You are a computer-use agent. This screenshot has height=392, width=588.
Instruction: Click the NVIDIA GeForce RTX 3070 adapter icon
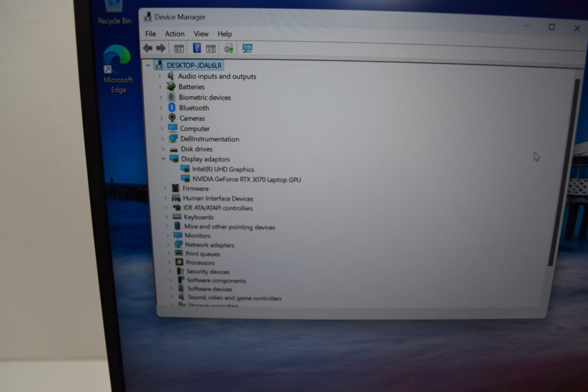pos(185,179)
